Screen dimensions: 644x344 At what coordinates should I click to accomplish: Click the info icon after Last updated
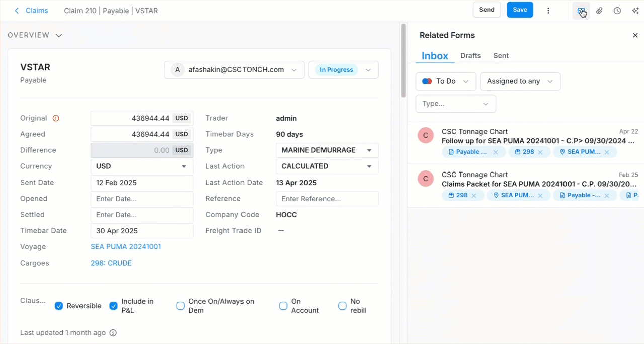[113, 333]
